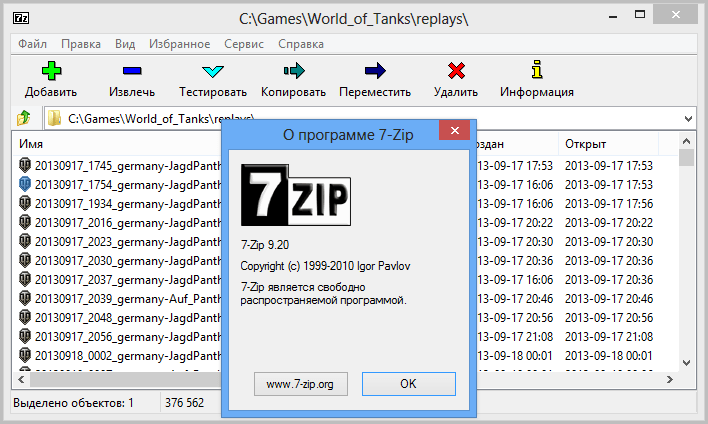Open the Избранное menu
Viewport: 708px width, 424px height.
(x=180, y=44)
